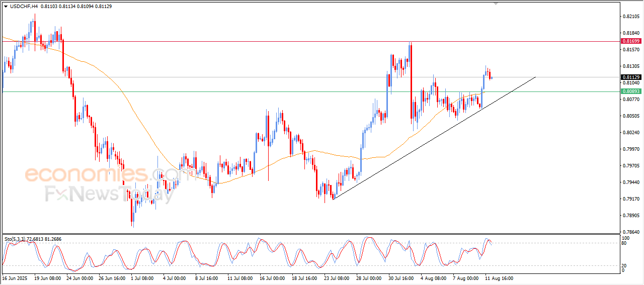Image resolution: width=644 pixels, height=285 pixels.
Task: Click the stochastic 20 level label
Action: 624,265
